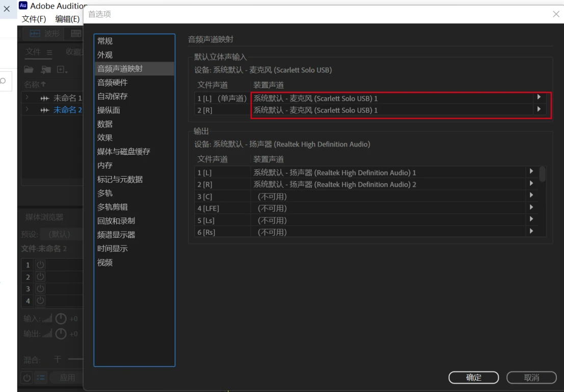Click the 输入 gain knob
The image size is (564, 392).
click(61, 318)
